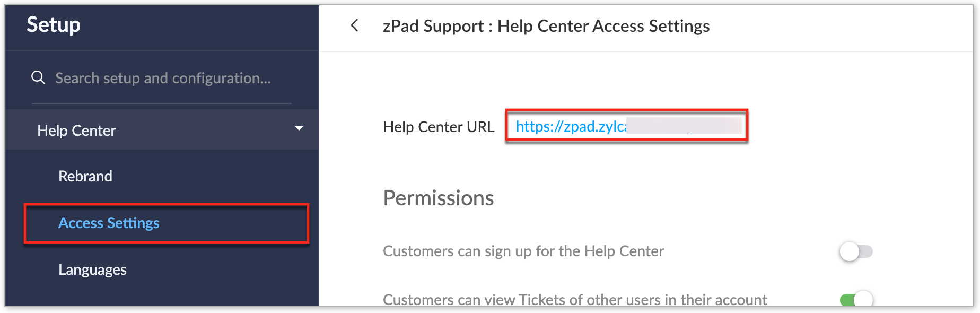The width and height of the screenshot is (980, 313).
Task: Click the magnifier search icon in Setup
Action: (x=38, y=77)
